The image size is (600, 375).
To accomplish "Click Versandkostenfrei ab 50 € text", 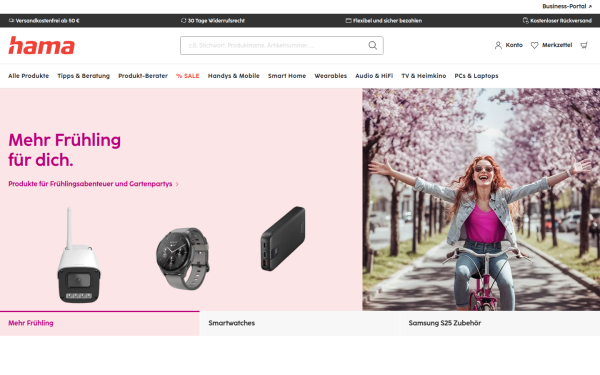I will tap(47, 21).
